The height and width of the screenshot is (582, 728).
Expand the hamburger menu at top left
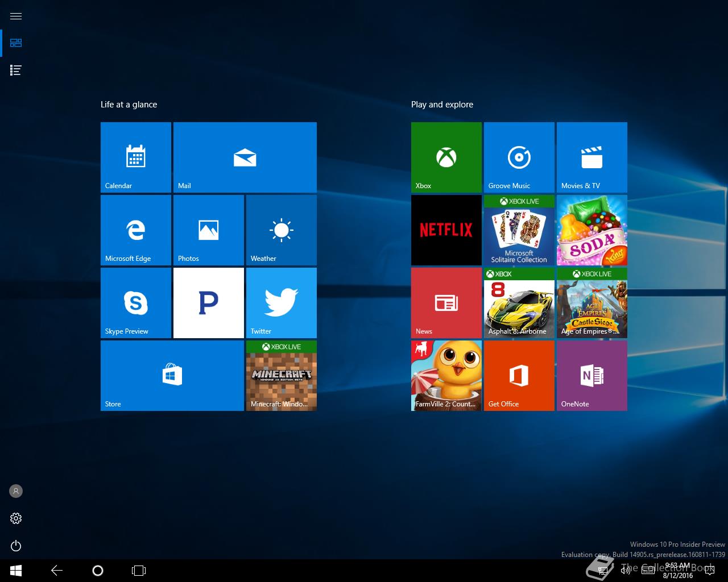16,16
